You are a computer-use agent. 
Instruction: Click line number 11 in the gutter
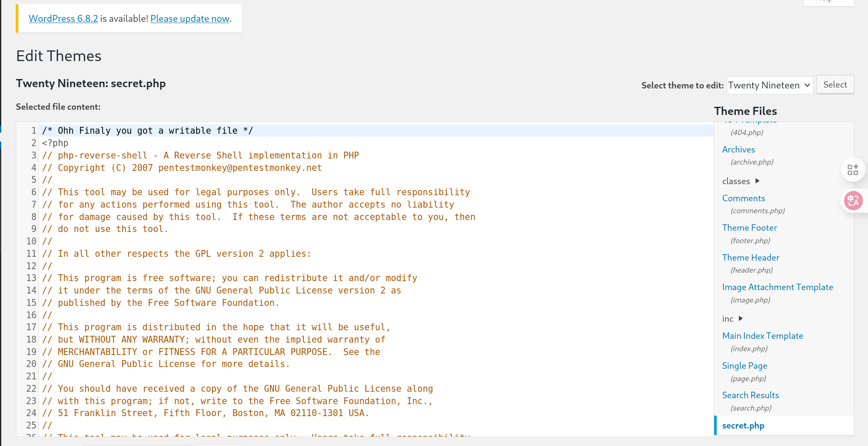click(31, 254)
